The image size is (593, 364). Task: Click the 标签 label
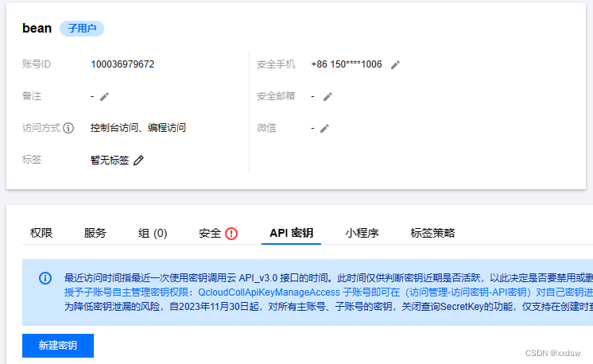tap(31, 160)
